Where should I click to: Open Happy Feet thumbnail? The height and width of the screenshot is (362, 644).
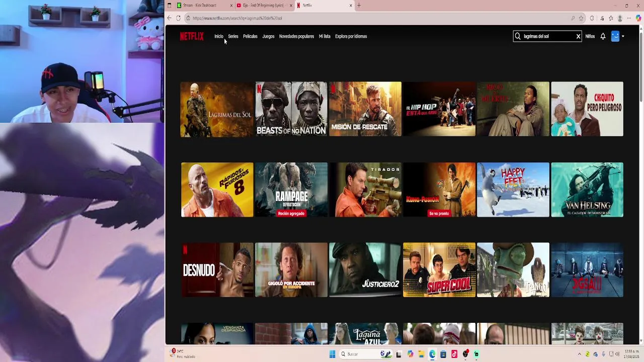(x=513, y=190)
